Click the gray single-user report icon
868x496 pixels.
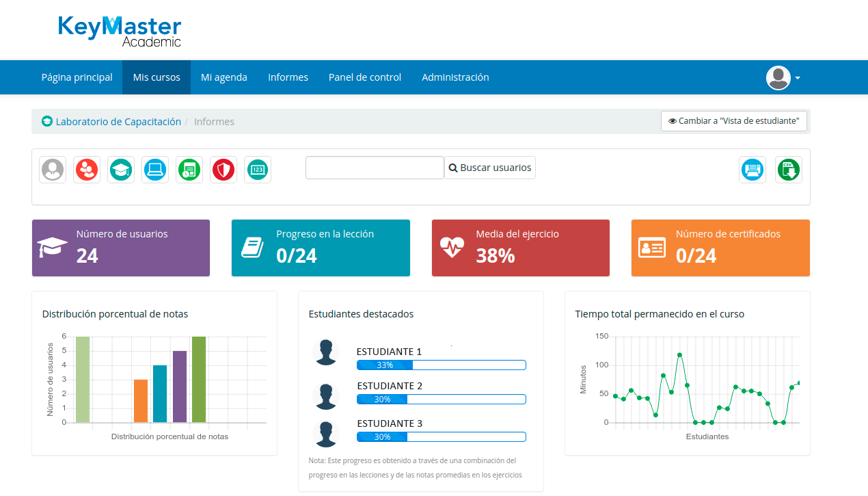coord(53,170)
